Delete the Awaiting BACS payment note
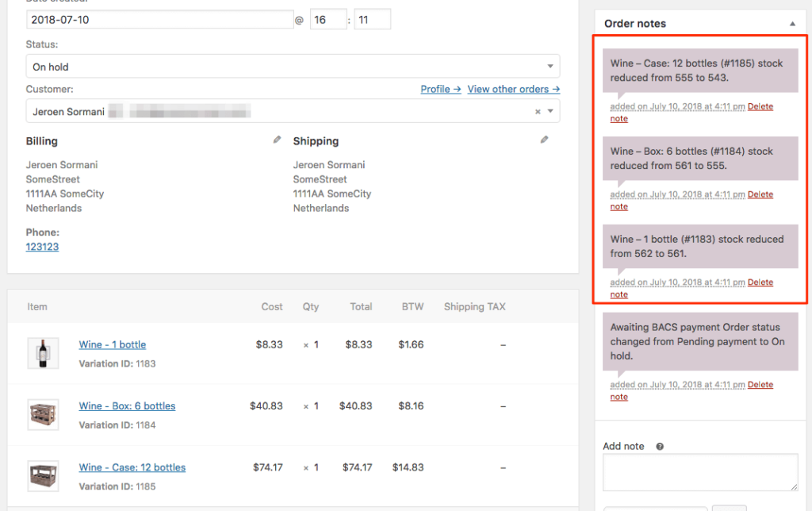The height and width of the screenshot is (511, 812). click(x=760, y=384)
